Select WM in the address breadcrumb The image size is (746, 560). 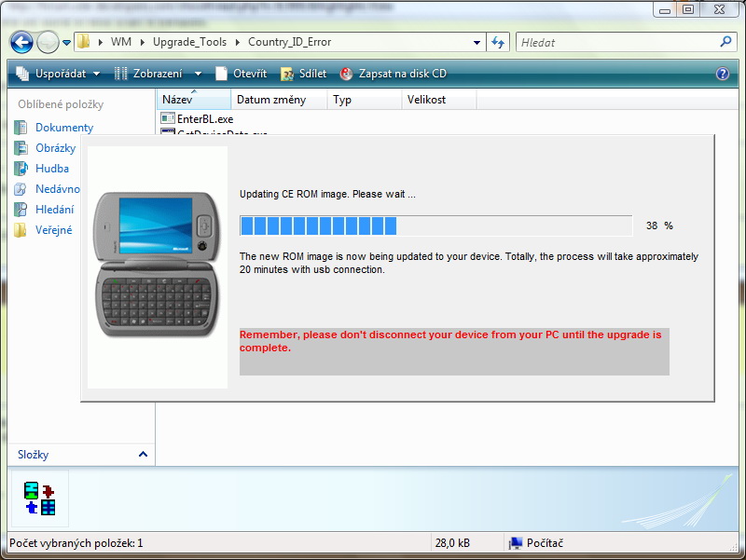point(121,42)
